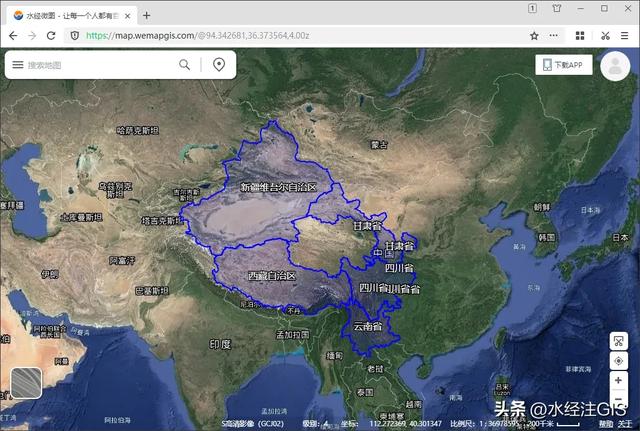The width and height of the screenshot is (640, 431).
Task: Click the 关于 link in status bar
Action: click(625, 424)
